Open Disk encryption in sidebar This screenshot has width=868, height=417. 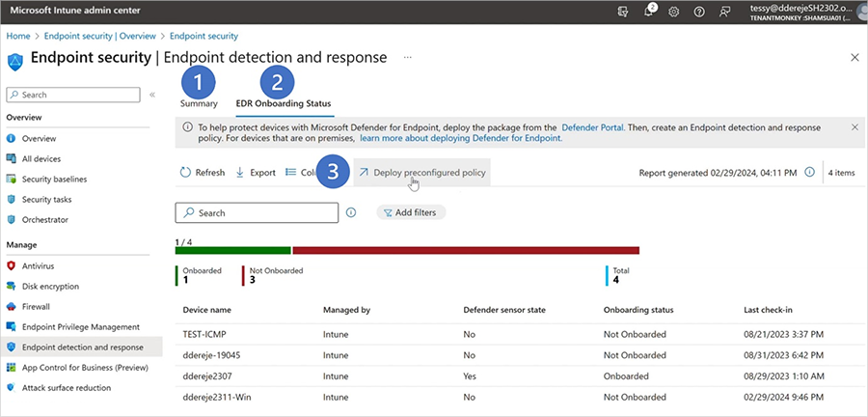coord(50,287)
